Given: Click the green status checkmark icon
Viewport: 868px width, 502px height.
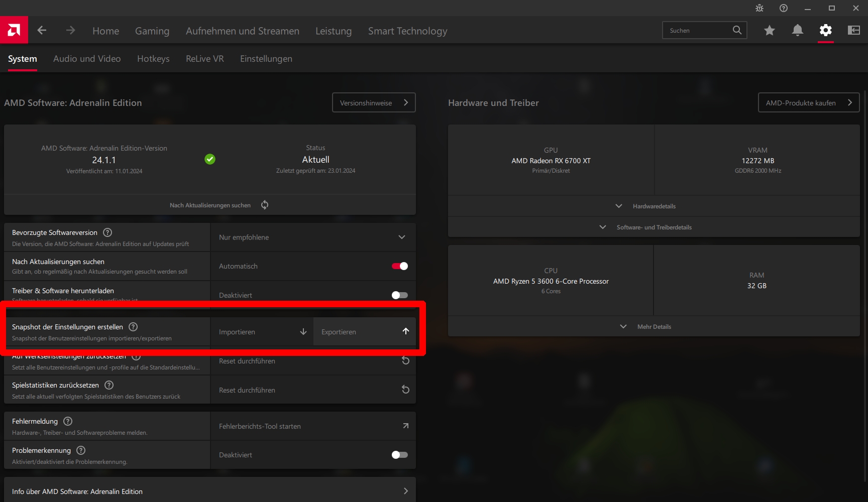Looking at the screenshot, I should tap(210, 159).
